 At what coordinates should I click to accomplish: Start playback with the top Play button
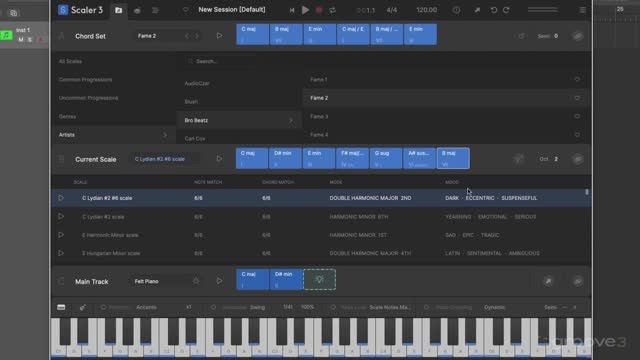[305, 10]
